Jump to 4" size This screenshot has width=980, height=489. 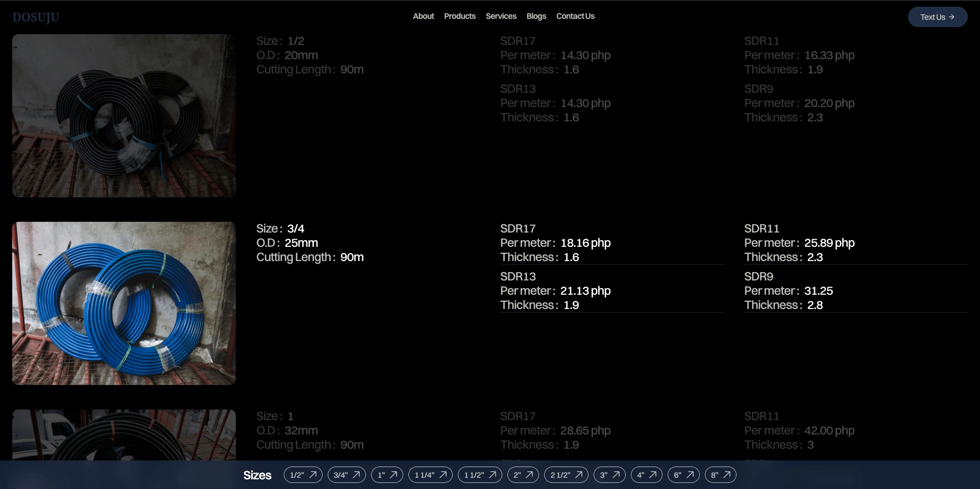click(646, 475)
